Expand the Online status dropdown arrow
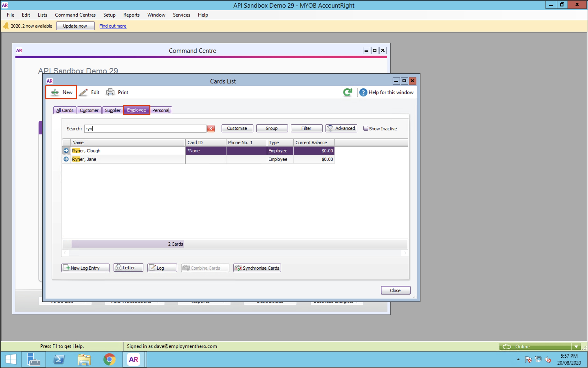Viewport: 588px width, 368px height. [576, 346]
